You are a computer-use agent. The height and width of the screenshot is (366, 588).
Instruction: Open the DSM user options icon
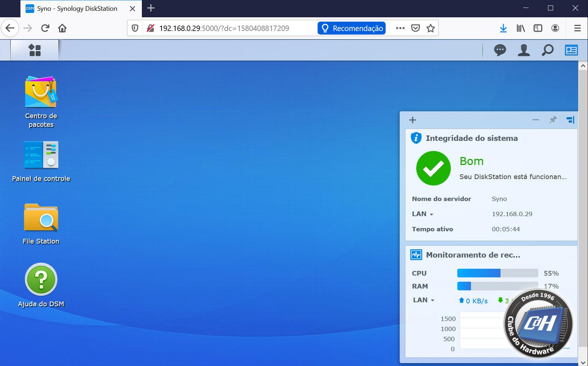coord(524,50)
